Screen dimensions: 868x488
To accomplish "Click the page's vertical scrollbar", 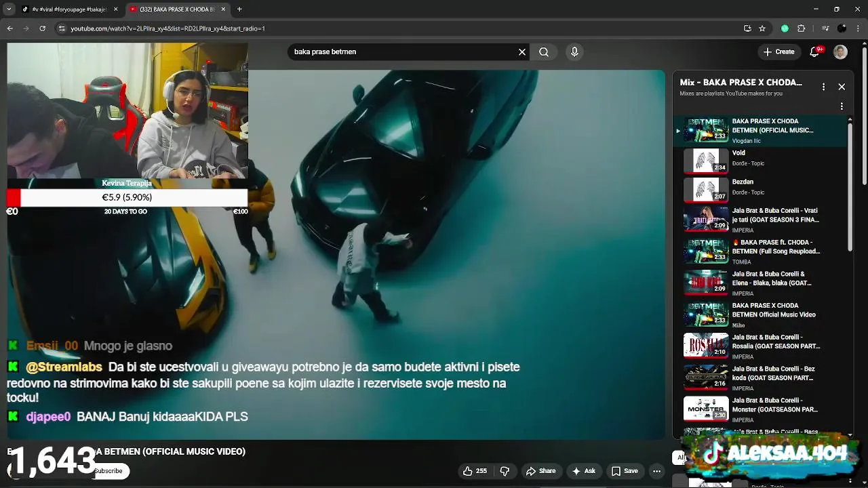I will point(865,115).
